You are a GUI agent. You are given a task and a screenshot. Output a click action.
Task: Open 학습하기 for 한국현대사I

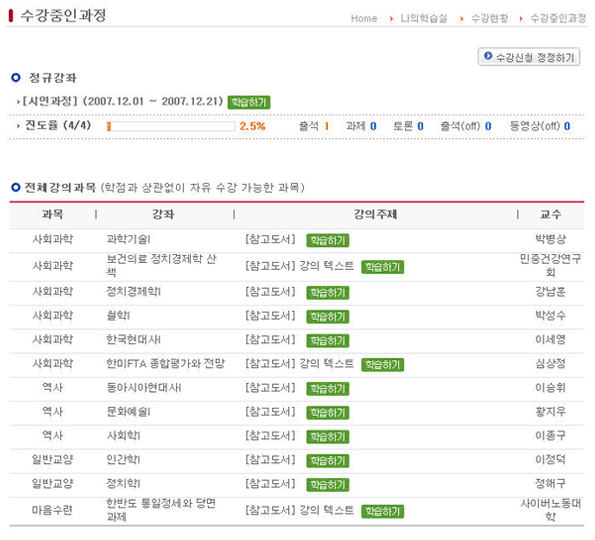328,340
